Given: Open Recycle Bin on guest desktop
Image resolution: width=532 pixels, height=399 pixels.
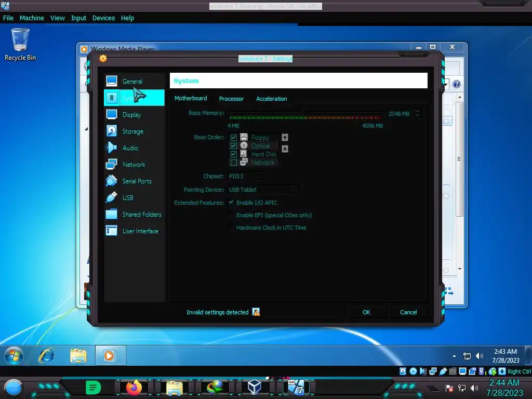Looking at the screenshot, I should (20, 45).
